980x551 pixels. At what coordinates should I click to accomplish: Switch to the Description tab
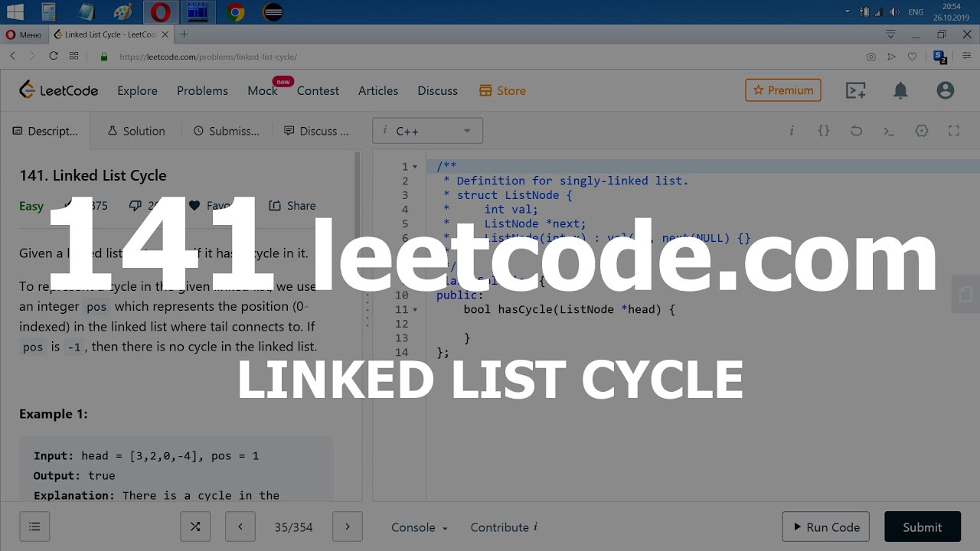[45, 131]
